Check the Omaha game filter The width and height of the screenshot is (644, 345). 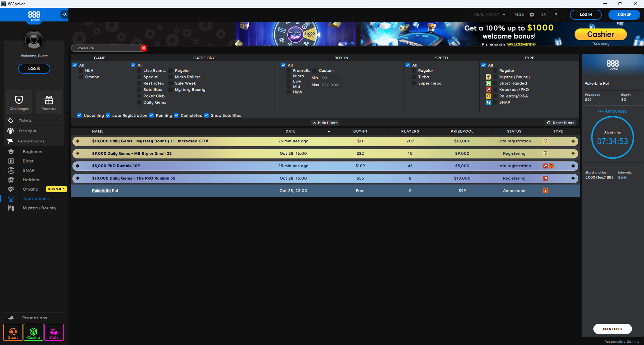(80, 77)
